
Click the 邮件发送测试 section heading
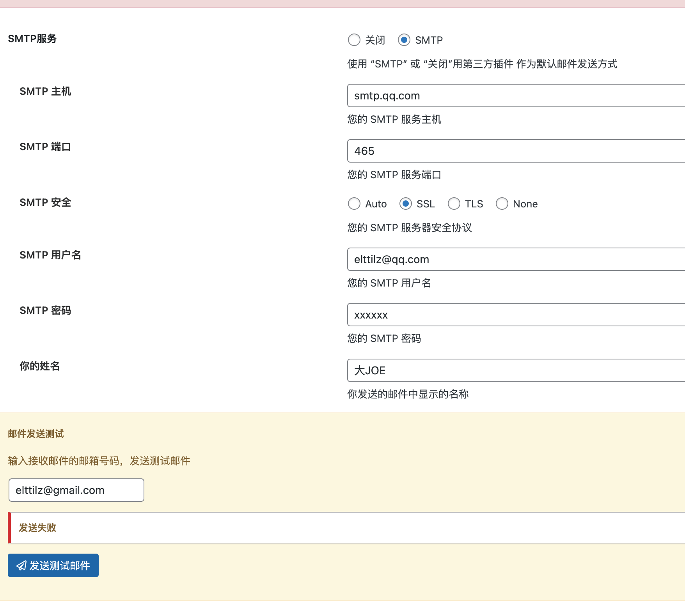[x=36, y=434]
